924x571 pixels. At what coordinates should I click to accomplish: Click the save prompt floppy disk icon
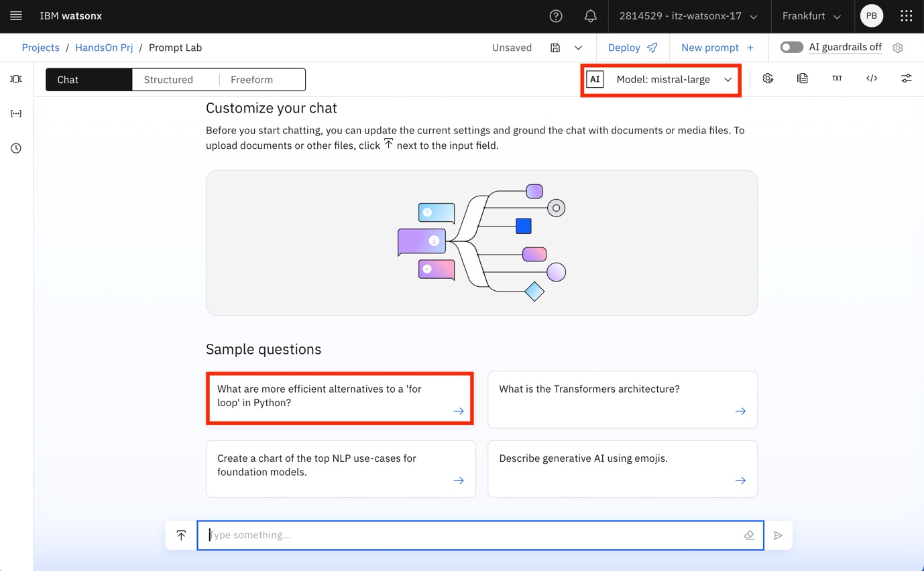point(555,48)
